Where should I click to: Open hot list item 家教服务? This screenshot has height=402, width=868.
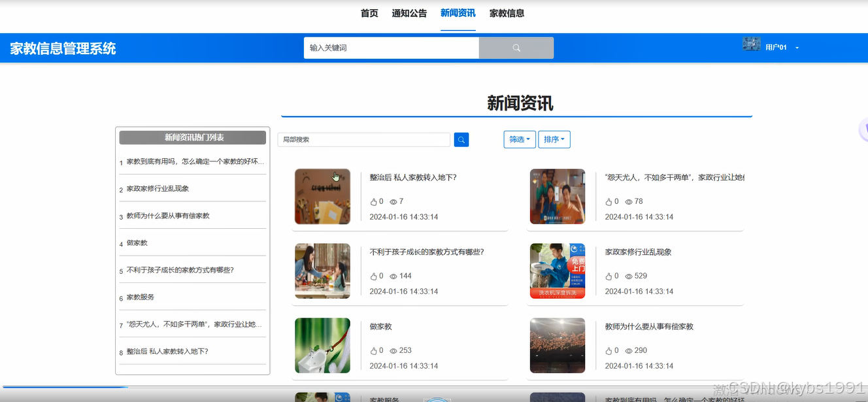coord(141,297)
